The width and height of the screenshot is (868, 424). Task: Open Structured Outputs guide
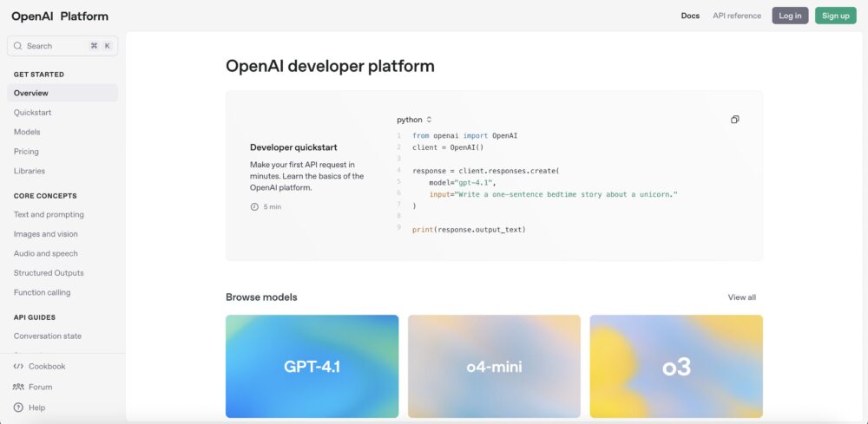pos(49,272)
